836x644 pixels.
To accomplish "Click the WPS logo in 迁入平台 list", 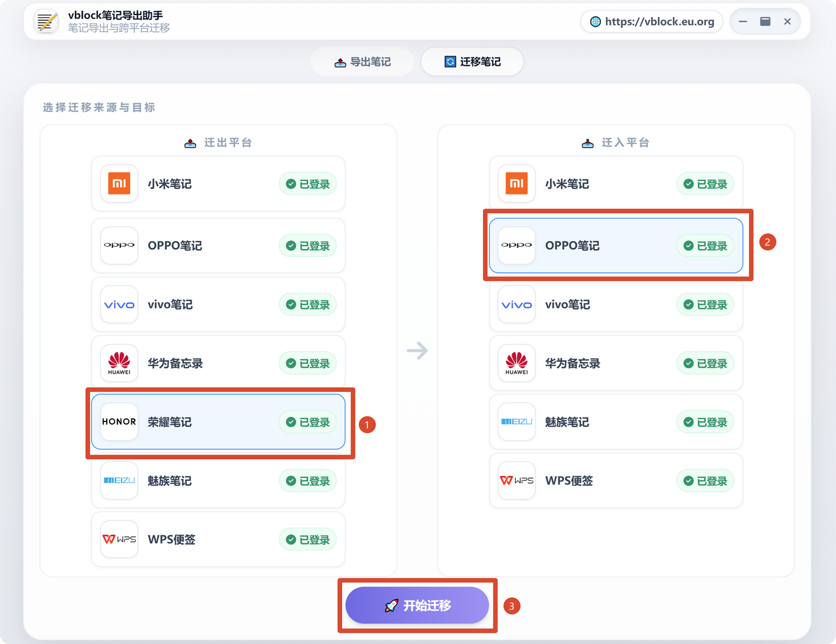I will click(517, 480).
